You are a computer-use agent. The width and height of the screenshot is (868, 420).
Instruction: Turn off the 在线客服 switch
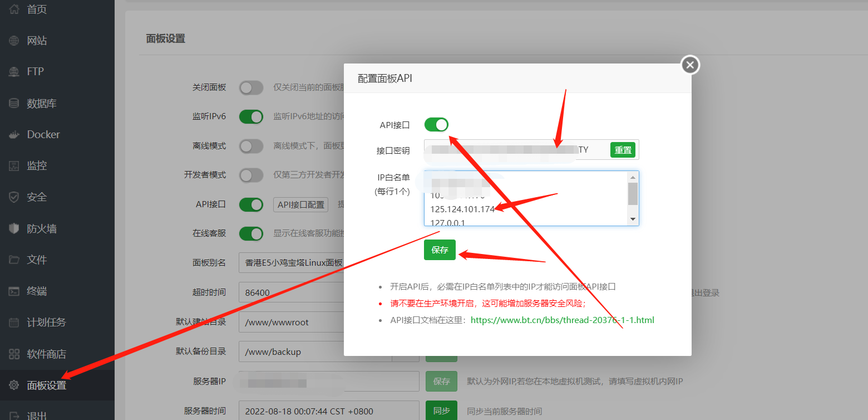251,233
